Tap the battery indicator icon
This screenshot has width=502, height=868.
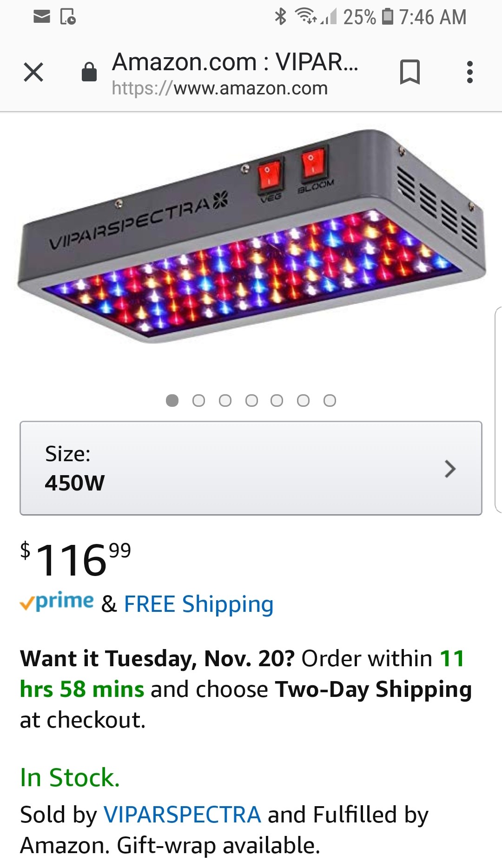tap(387, 17)
